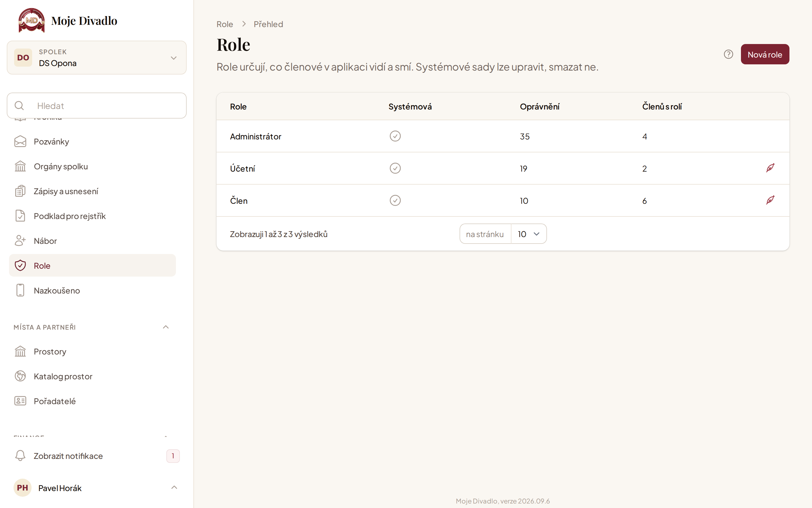Click the Moje Divadlo logo icon

click(32, 20)
